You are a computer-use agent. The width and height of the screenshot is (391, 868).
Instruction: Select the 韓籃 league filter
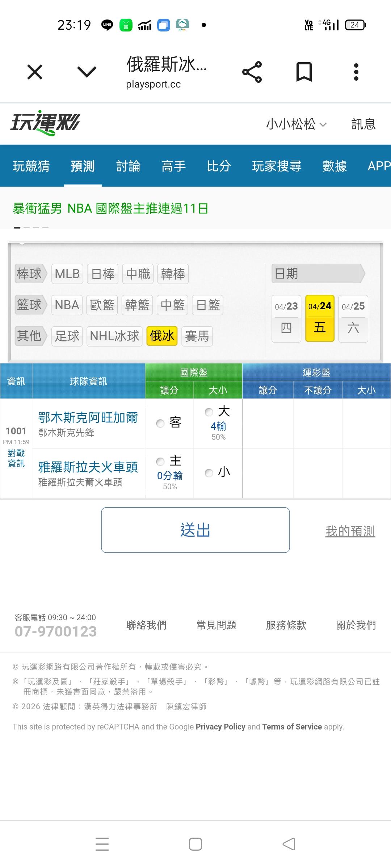(x=137, y=305)
